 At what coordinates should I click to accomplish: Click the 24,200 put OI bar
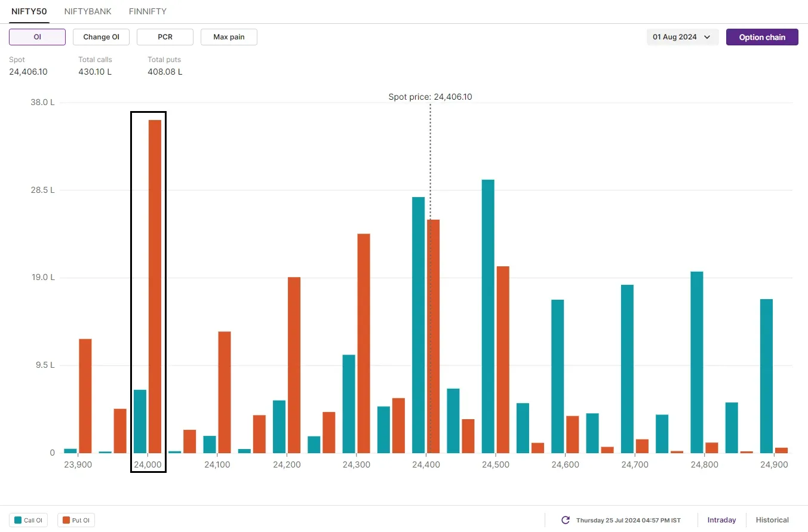coord(294,365)
